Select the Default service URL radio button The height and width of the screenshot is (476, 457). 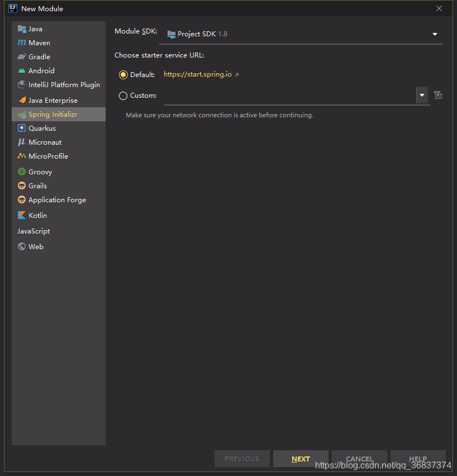123,75
